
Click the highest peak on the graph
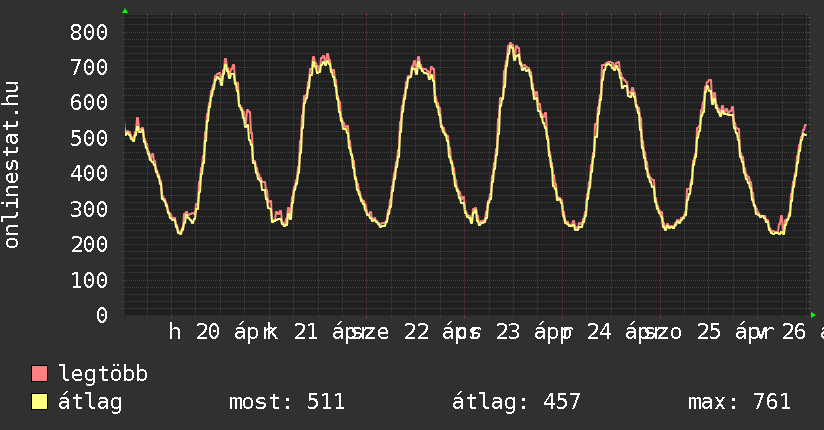coord(510,44)
